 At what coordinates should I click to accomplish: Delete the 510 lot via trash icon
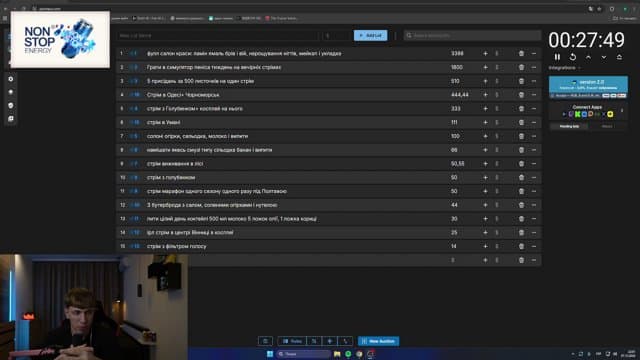[x=521, y=81]
